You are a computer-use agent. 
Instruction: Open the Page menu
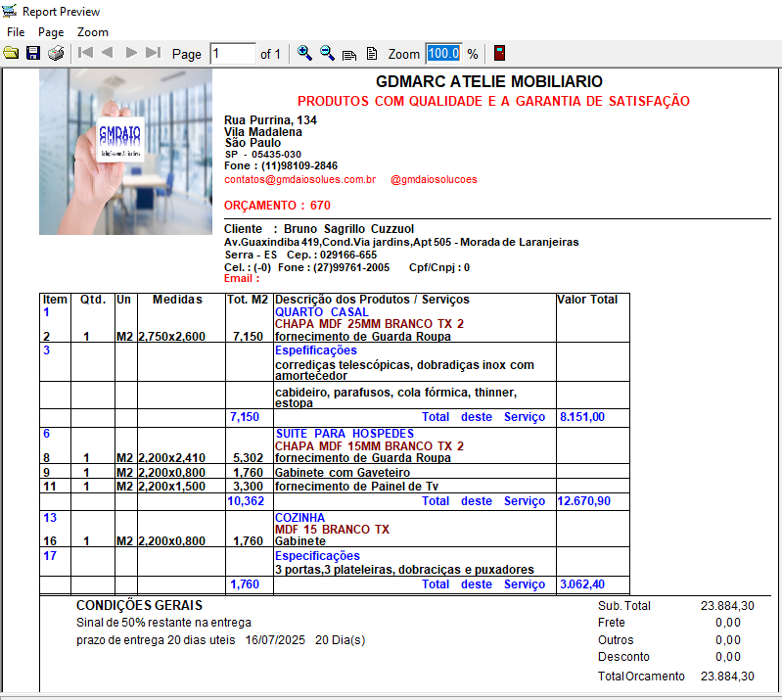pos(51,32)
